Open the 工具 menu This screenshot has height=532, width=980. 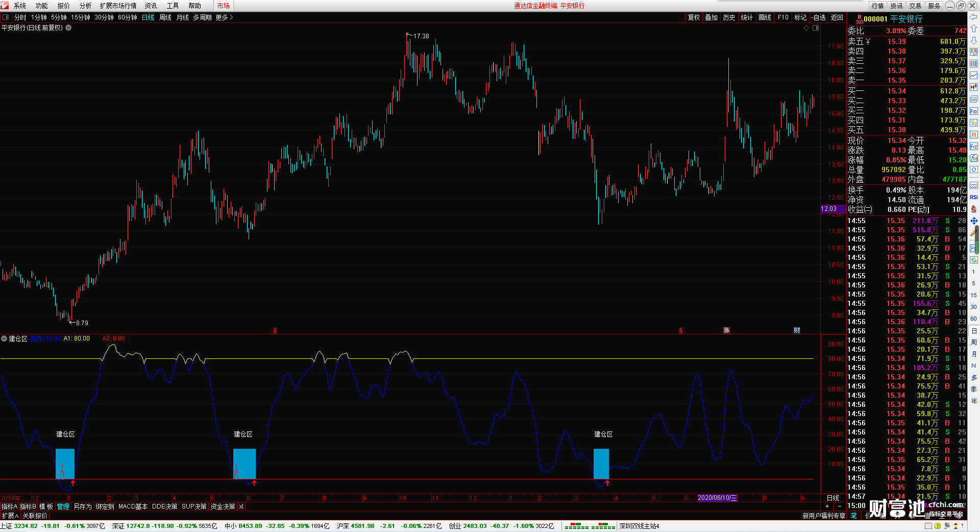click(173, 6)
